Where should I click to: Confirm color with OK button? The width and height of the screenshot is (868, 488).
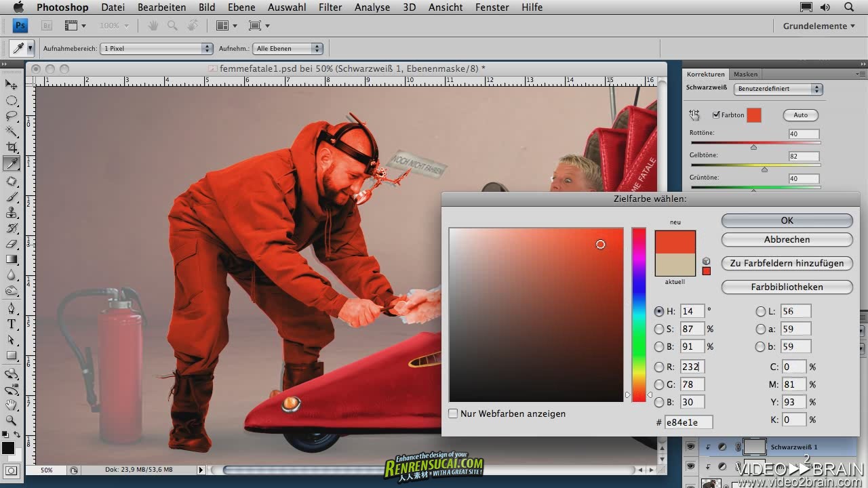pyautogui.click(x=787, y=220)
